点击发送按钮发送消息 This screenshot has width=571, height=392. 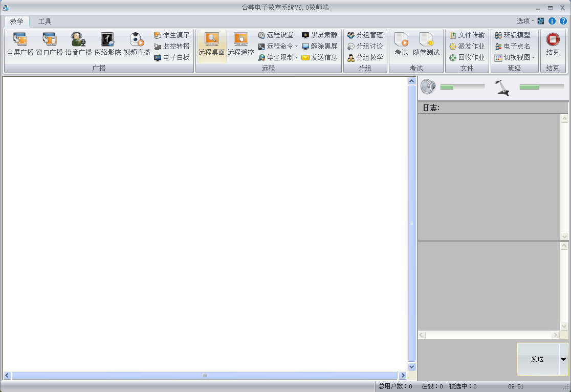coord(538,359)
